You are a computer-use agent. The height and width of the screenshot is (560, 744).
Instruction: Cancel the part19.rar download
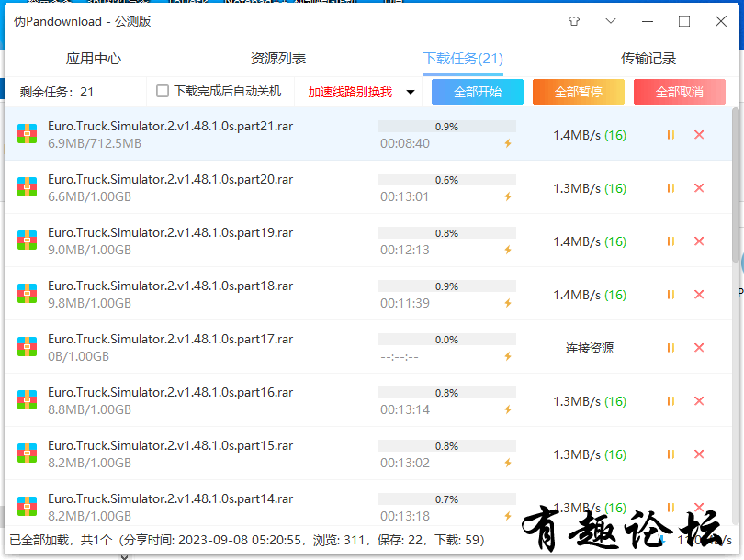coord(698,241)
